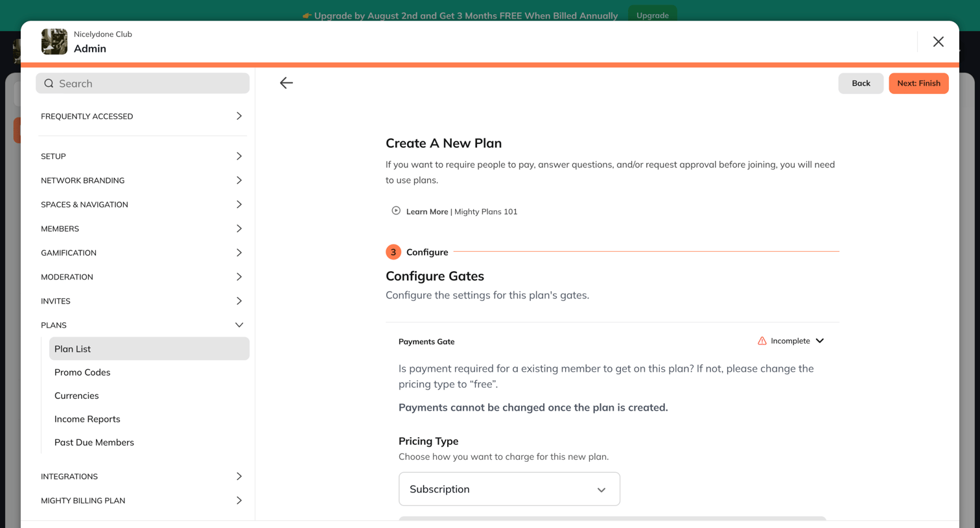Click the Next: Finish button
980x528 pixels.
pyautogui.click(x=918, y=83)
